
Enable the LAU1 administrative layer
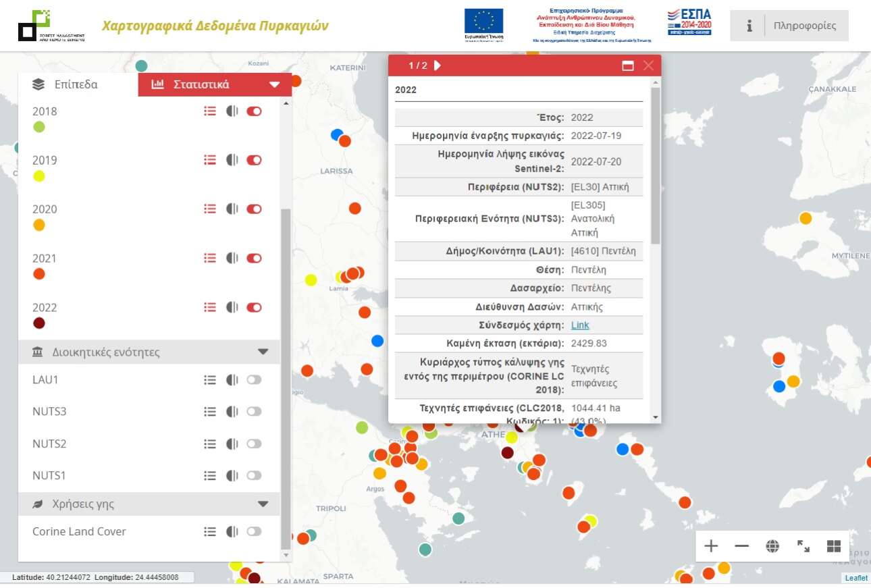pos(253,379)
